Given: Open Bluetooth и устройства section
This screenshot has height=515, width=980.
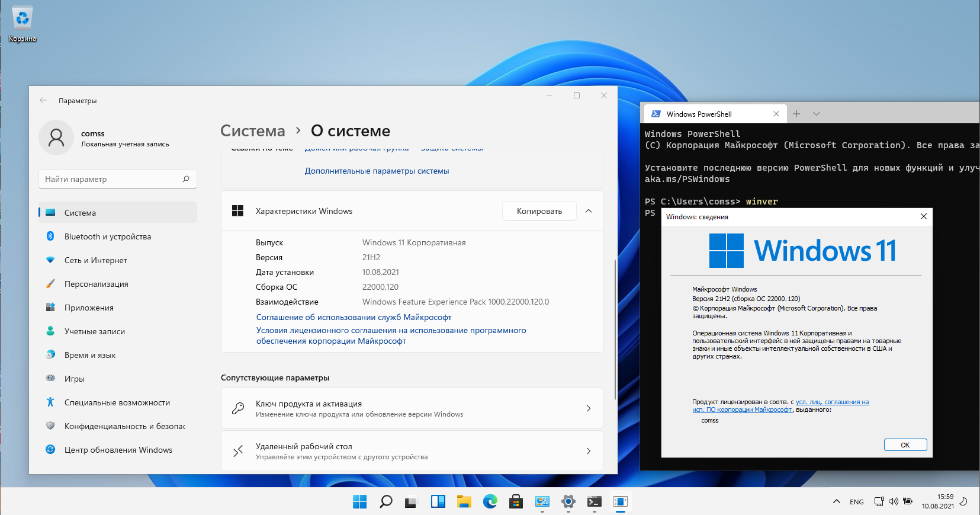Looking at the screenshot, I should pyautogui.click(x=118, y=236).
